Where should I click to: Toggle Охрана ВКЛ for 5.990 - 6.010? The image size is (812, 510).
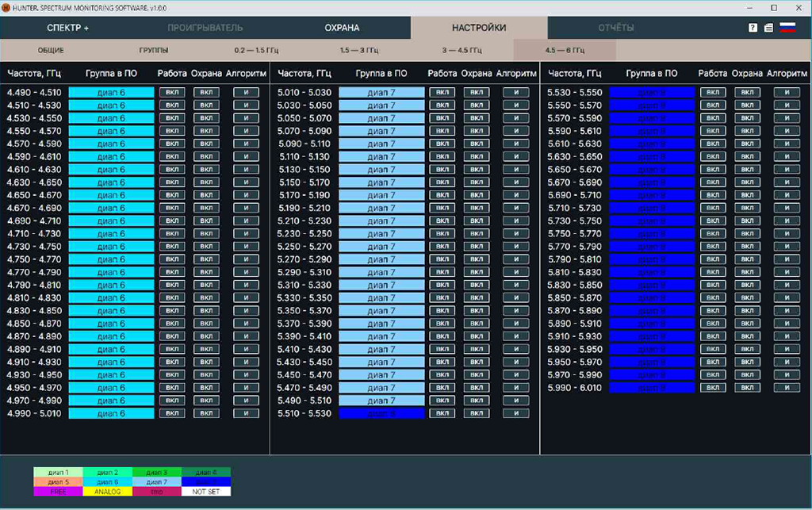[747, 388]
